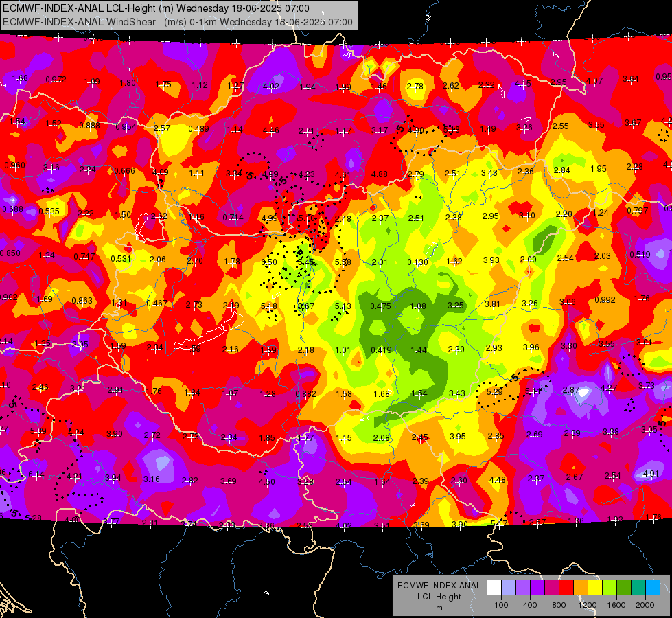This screenshot has height=618, width=672.
Task: Click the wind shear value 0.714
Action: pyautogui.click(x=233, y=218)
